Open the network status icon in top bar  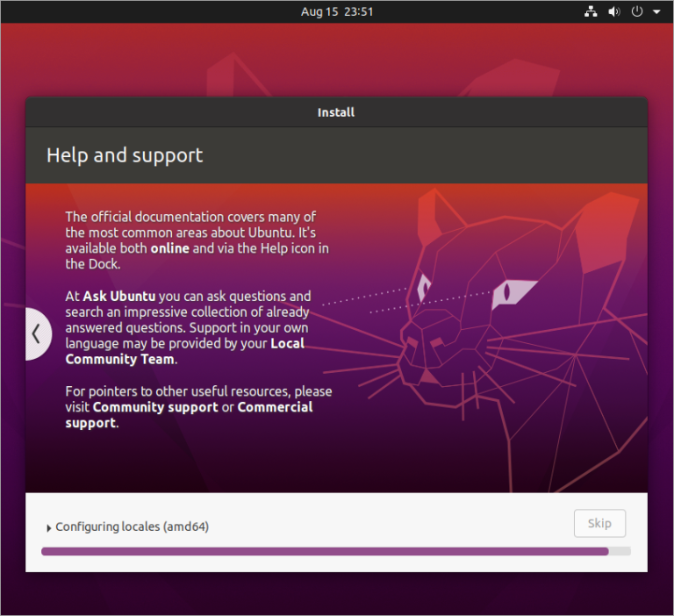point(591,11)
